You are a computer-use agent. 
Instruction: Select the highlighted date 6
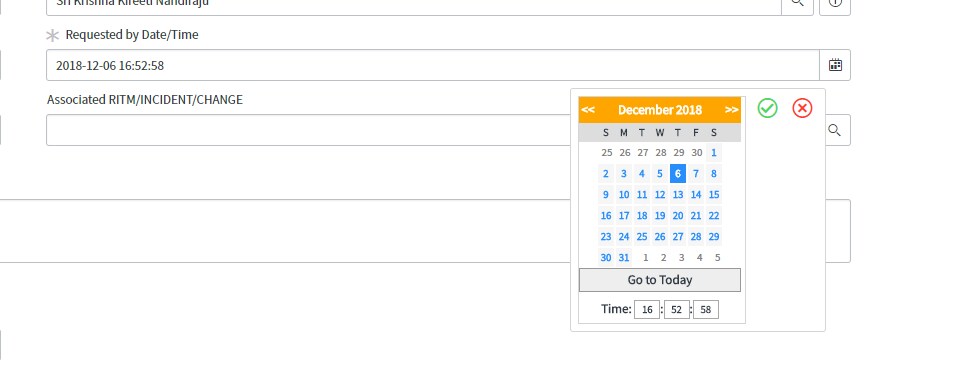[677, 174]
